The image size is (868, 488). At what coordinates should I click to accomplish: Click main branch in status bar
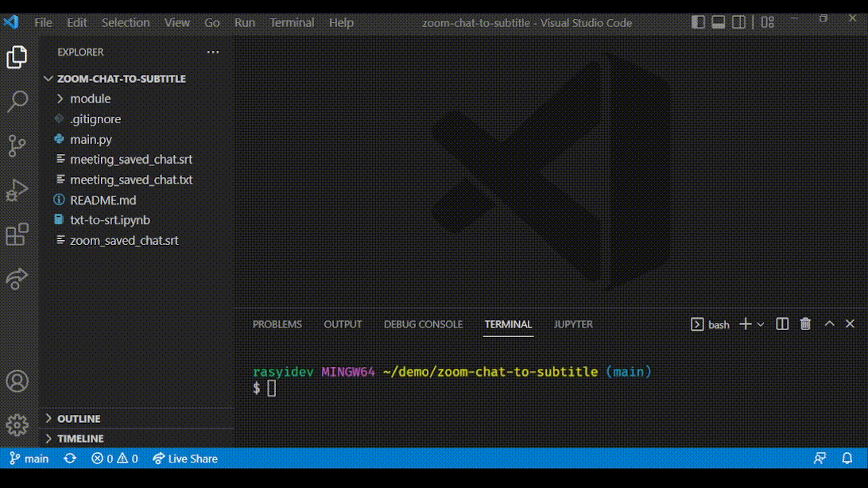[29, 459]
